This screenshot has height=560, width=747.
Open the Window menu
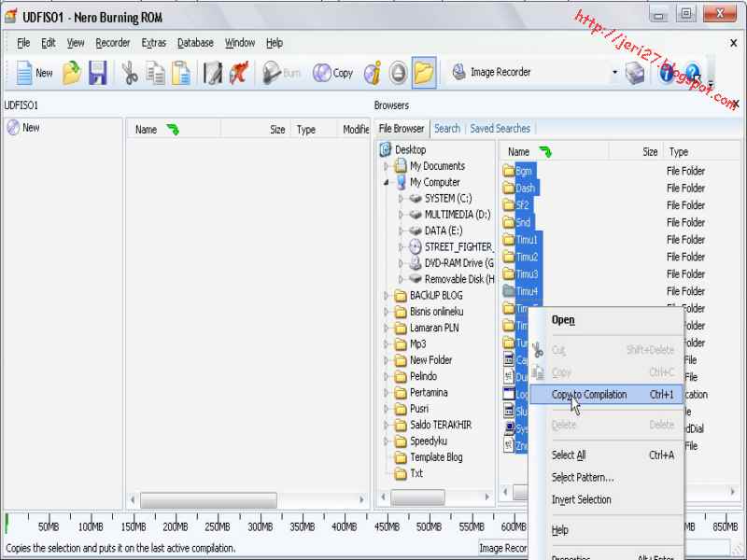[240, 43]
